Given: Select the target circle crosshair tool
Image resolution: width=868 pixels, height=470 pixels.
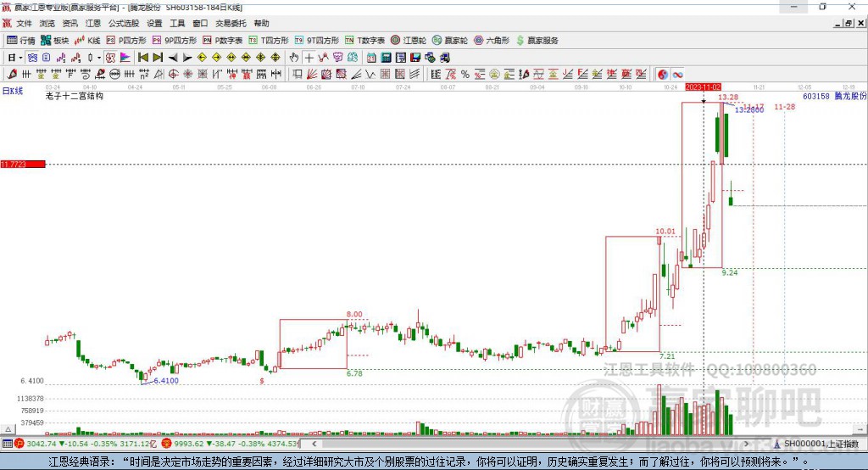Looking at the screenshot, I should (173, 74).
